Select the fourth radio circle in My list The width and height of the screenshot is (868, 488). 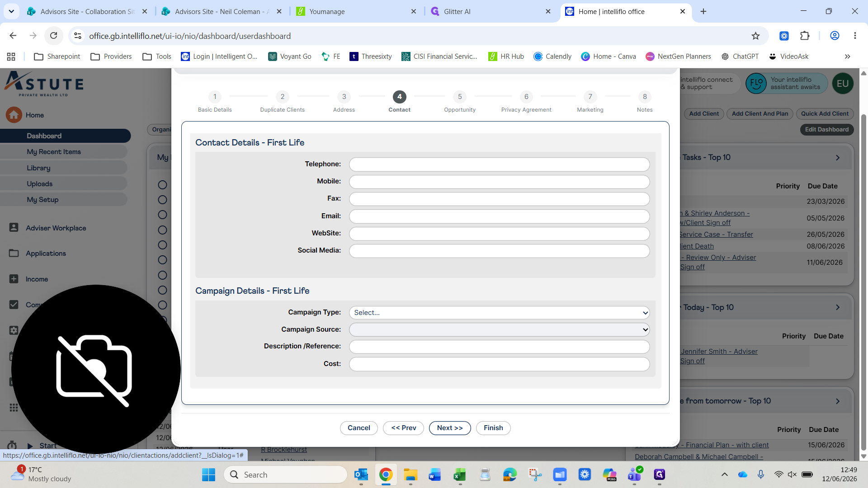coord(162,230)
